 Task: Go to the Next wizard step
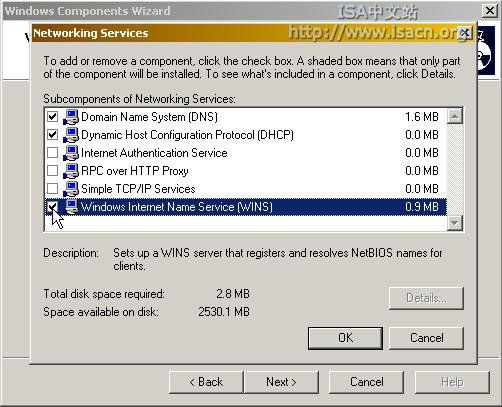click(x=281, y=382)
